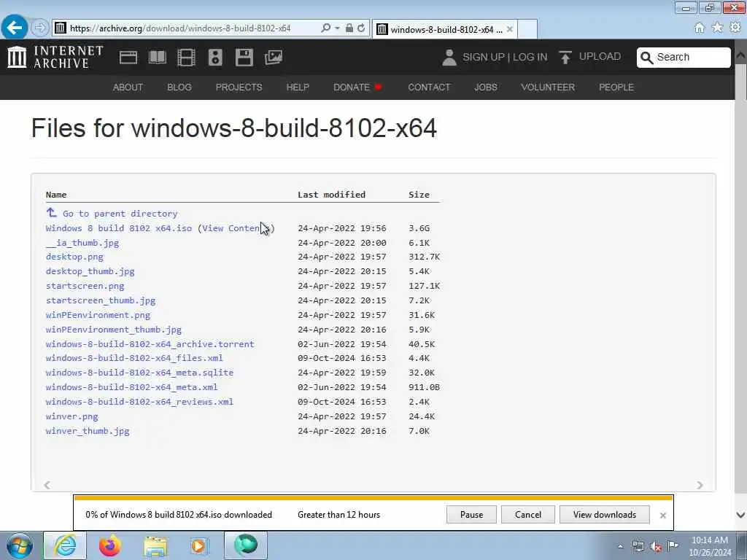This screenshot has width=747, height=560.
Task: Open the __ia_thumb.jpg file link
Action: [82, 243]
